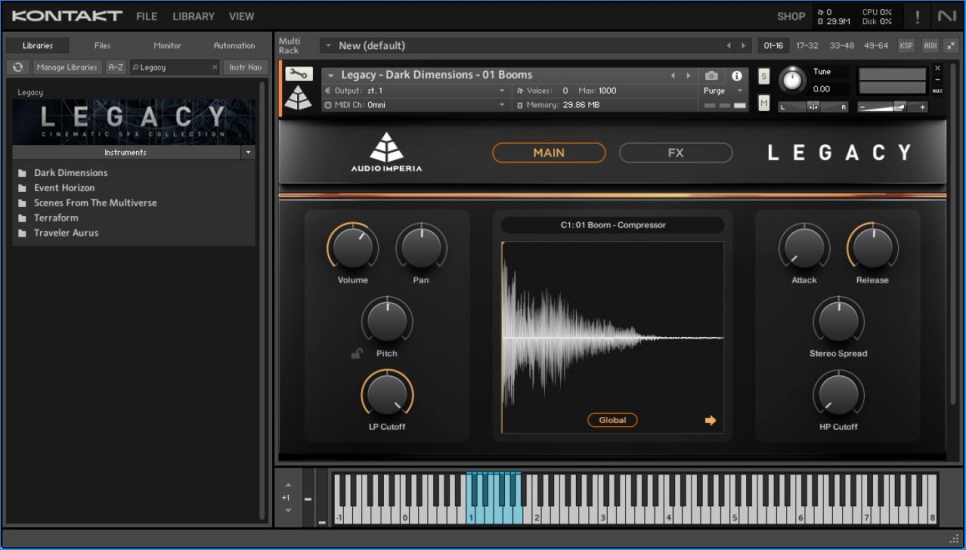
Task: Solo the instrument with the S button
Action: click(764, 77)
